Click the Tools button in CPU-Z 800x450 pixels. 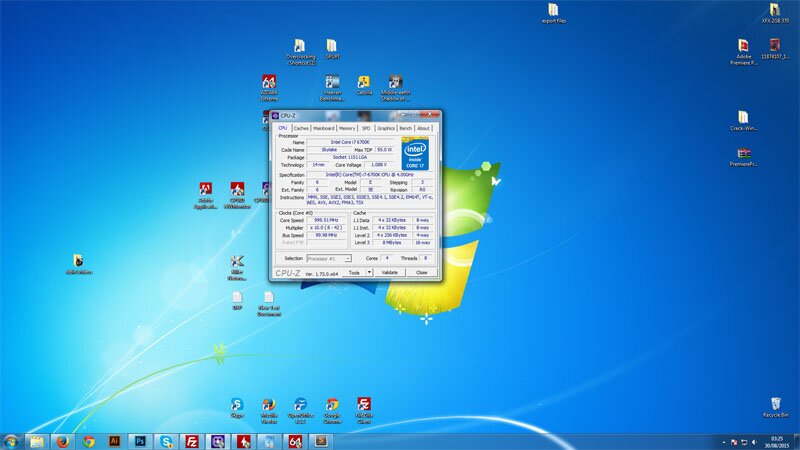354,272
